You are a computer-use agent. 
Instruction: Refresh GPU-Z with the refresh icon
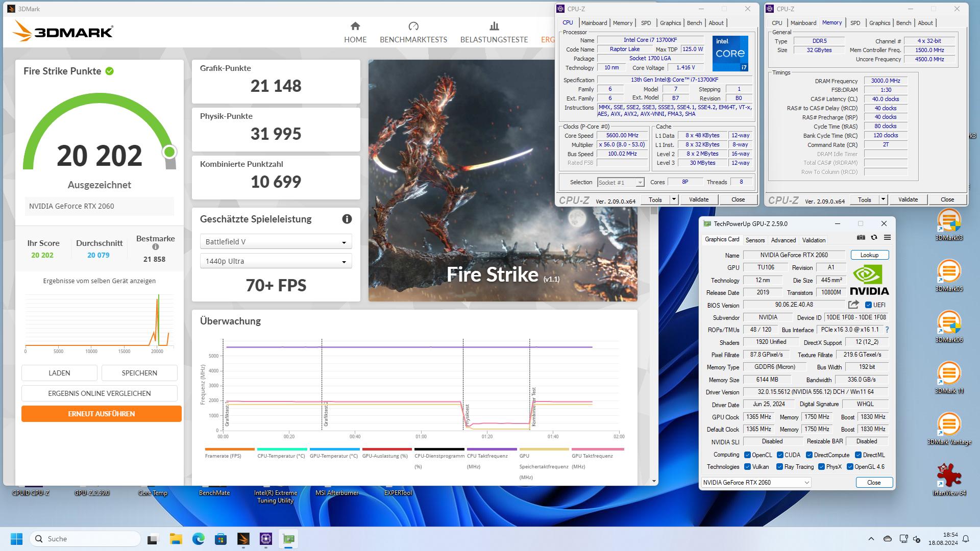pos(874,237)
